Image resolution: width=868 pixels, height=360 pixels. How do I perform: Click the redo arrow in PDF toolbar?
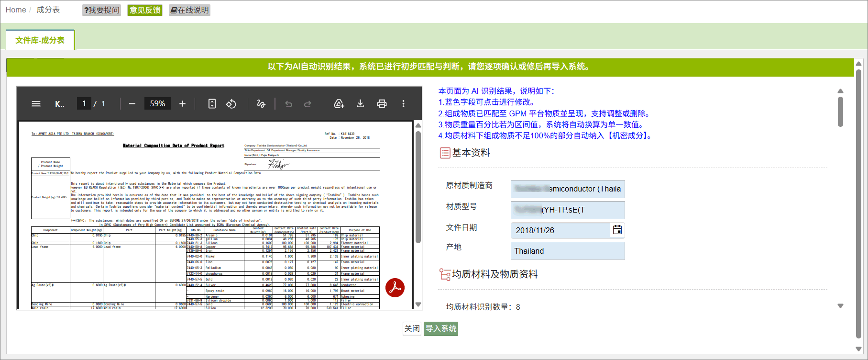308,104
